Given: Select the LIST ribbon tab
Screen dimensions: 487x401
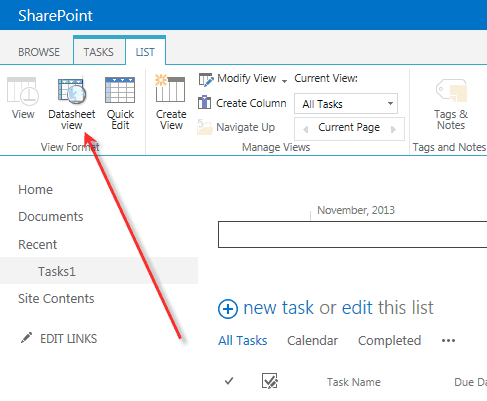Looking at the screenshot, I should pos(145,52).
